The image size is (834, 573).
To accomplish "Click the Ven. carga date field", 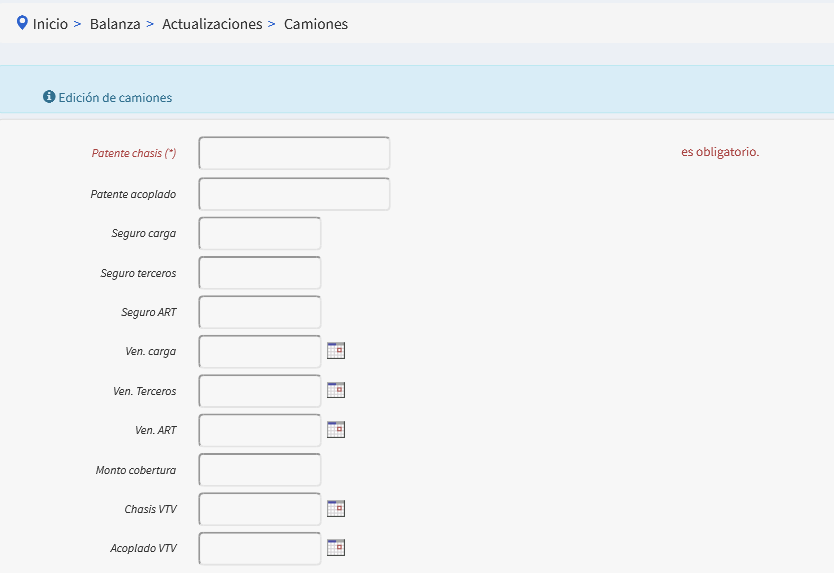I will pos(260,351).
